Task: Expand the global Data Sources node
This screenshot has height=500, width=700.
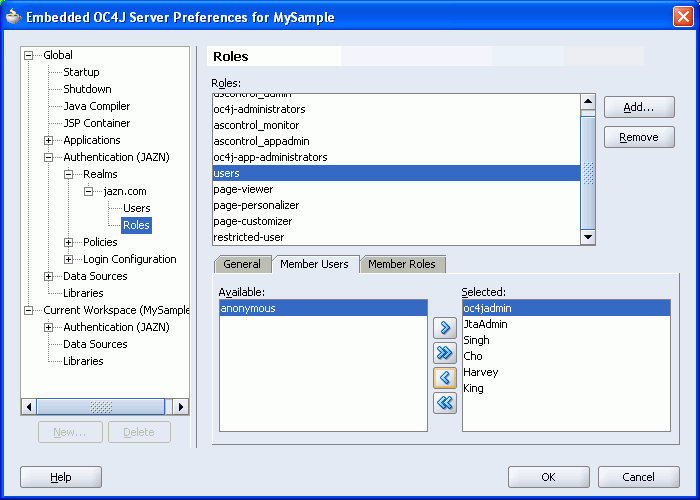Action: coord(49,277)
